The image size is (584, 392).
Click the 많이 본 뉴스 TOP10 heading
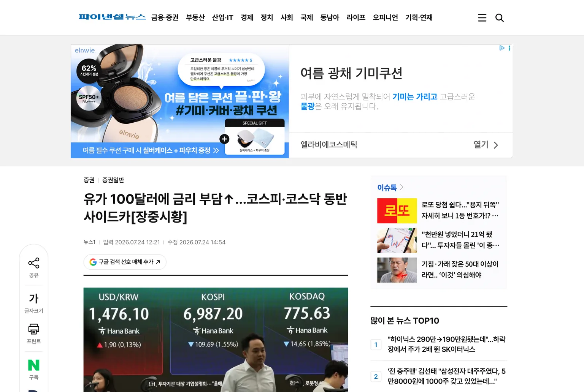(405, 321)
